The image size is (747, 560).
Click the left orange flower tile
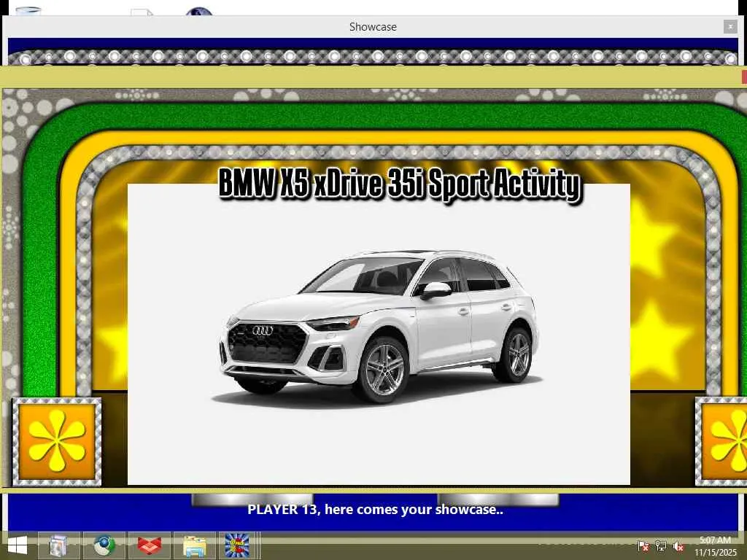tap(57, 441)
